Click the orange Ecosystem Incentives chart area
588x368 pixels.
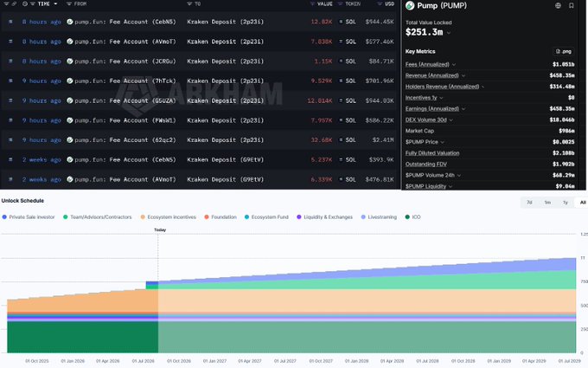(82, 302)
